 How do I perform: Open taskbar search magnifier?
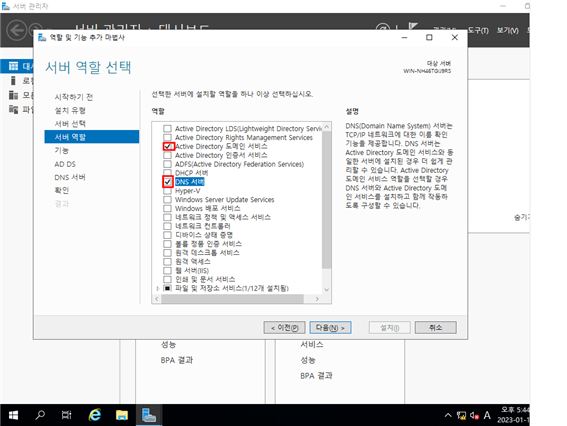coord(40,415)
